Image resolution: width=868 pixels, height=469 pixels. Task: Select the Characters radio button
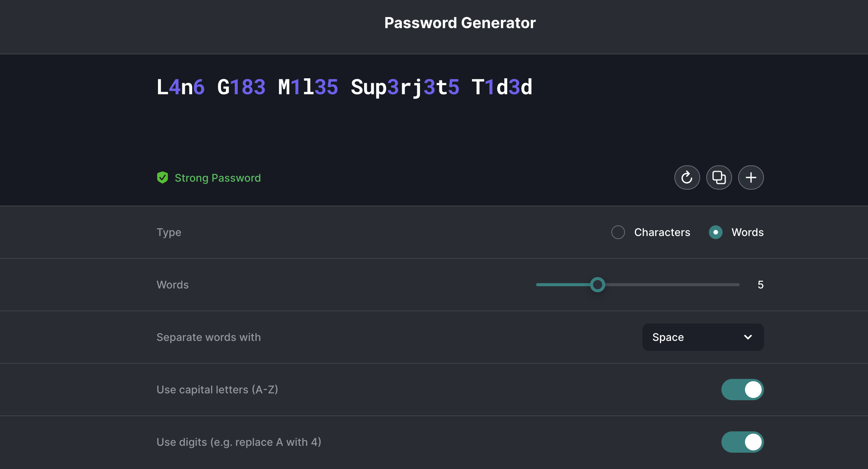pyautogui.click(x=618, y=232)
